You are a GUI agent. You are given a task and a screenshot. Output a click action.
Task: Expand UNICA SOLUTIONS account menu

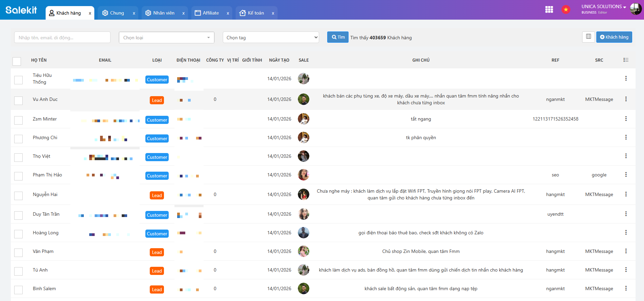coord(603,7)
